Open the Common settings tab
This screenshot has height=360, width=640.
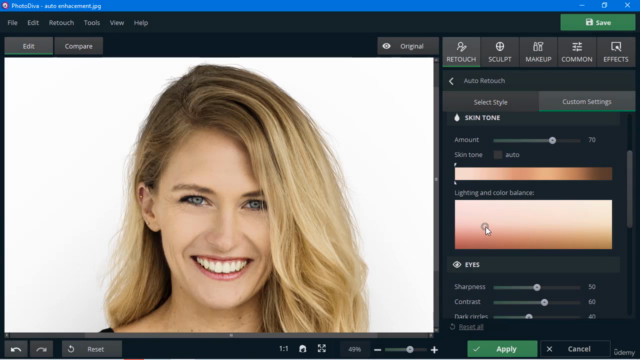[577, 52]
